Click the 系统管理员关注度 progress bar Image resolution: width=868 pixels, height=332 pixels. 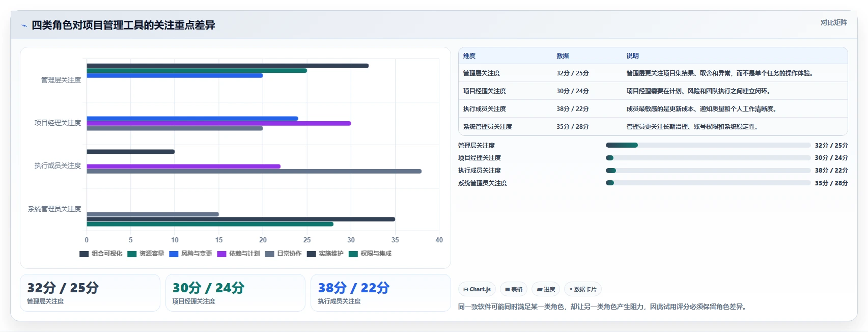(708, 183)
